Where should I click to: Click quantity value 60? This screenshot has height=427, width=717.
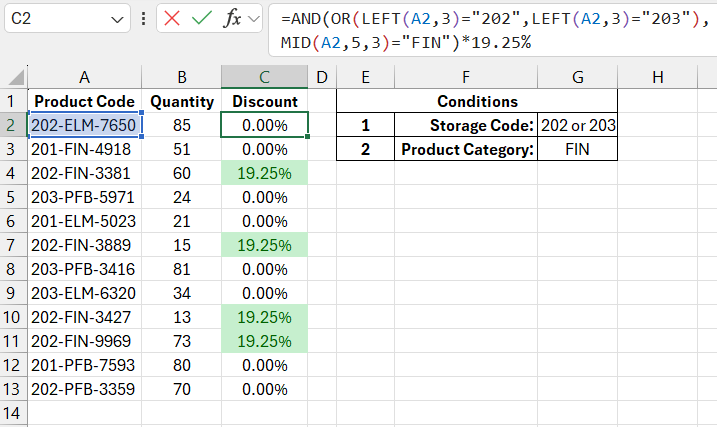click(x=182, y=173)
